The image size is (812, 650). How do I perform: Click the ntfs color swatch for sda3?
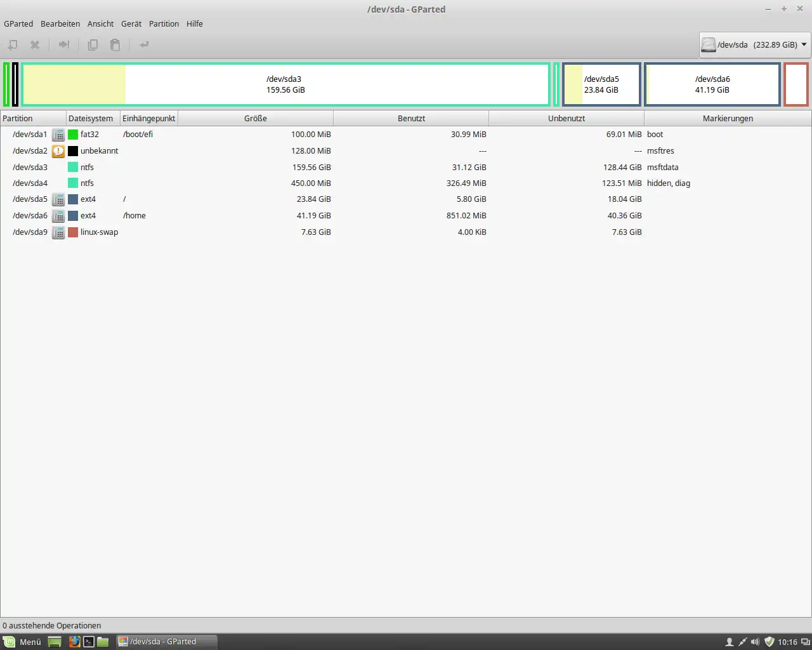point(73,168)
